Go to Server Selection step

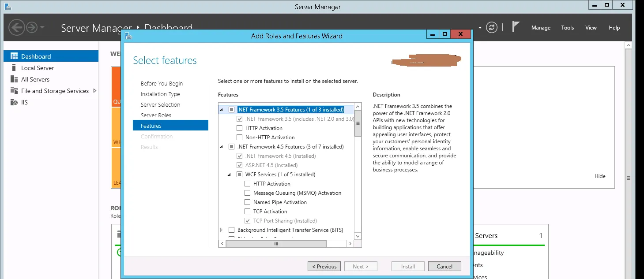(160, 105)
